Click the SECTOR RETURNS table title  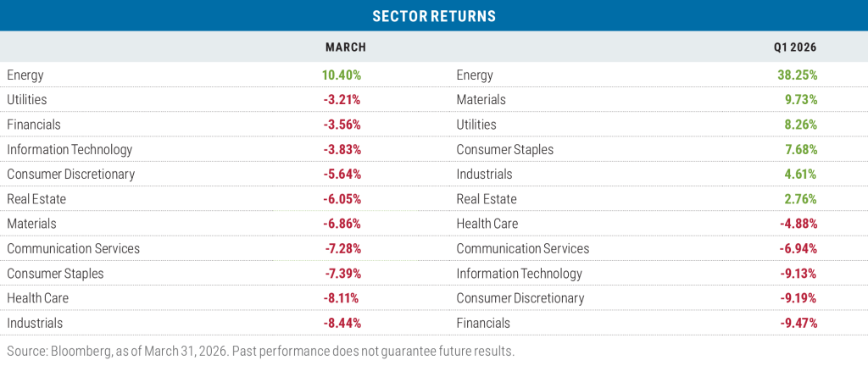[433, 15]
